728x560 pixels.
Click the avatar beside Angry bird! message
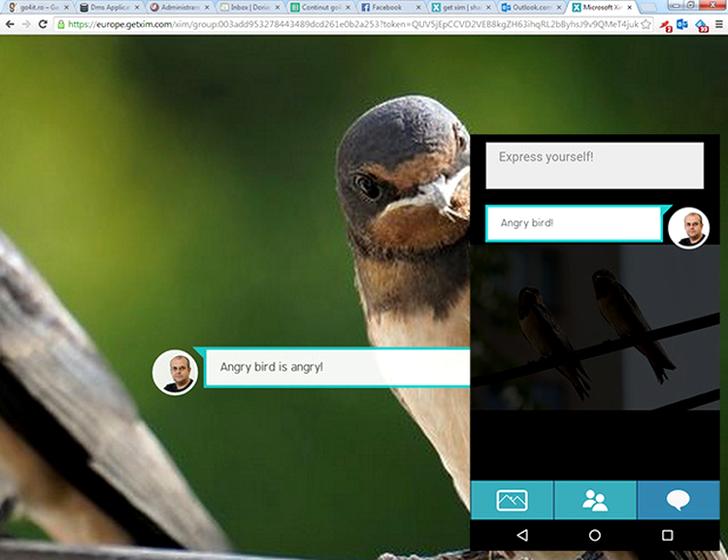[688, 228]
